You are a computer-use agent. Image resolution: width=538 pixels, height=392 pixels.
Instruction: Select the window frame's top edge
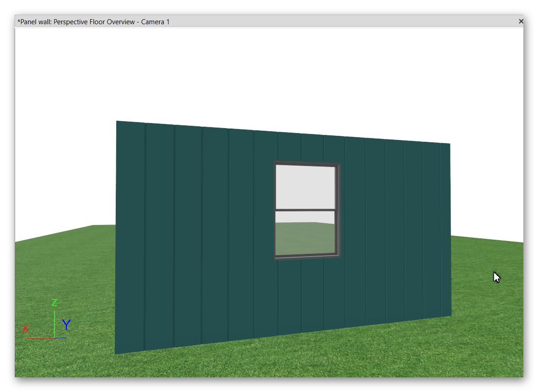tap(307, 163)
